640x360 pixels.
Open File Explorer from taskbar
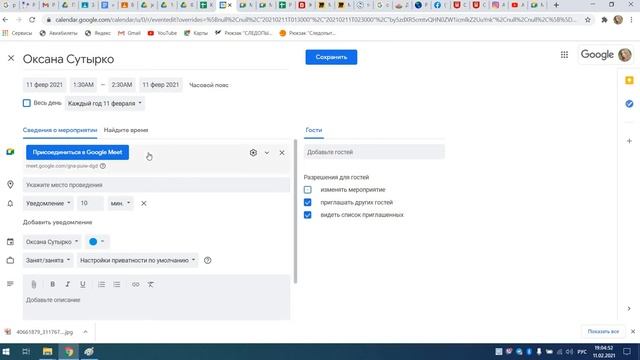pyautogui.click(x=47, y=351)
